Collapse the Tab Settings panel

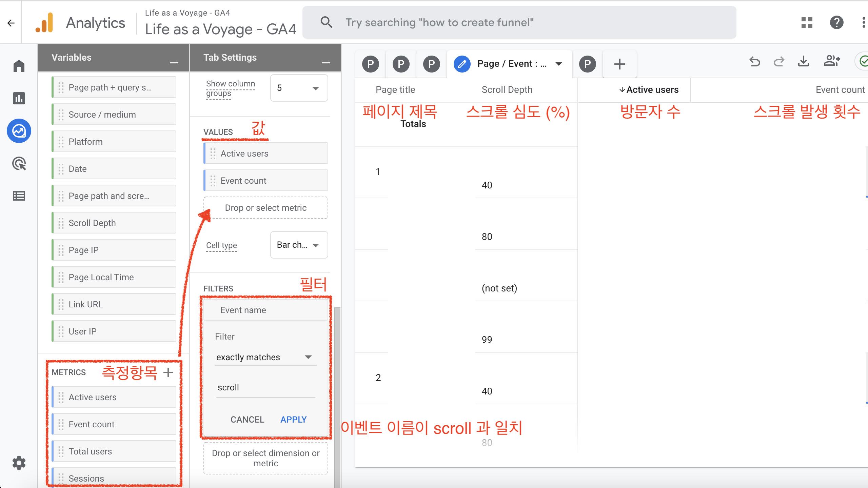(326, 63)
